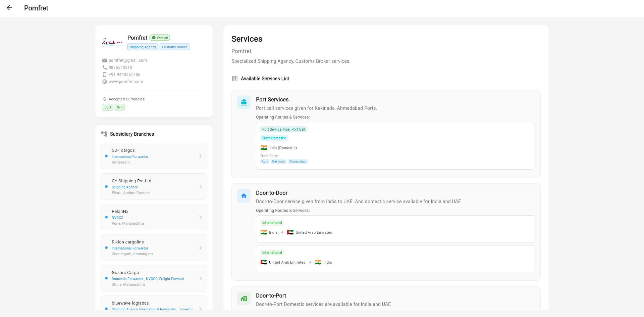
Task: Click the Door-to-Door home icon
Action: tap(244, 196)
